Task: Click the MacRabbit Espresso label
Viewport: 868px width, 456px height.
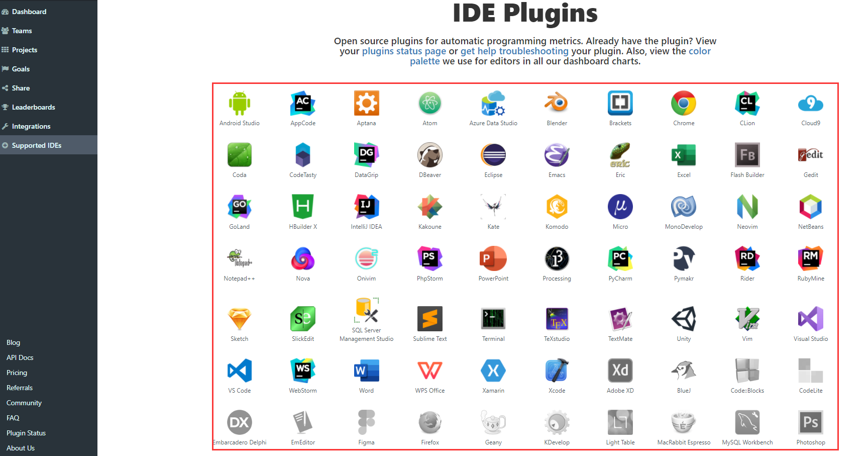Action: point(684,442)
